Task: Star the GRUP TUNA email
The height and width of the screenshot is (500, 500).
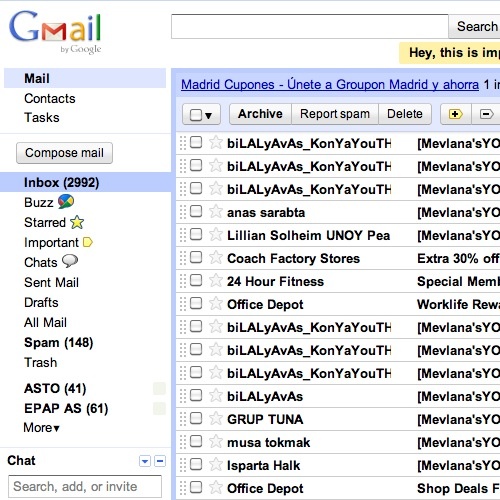Action: coord(216,419)
